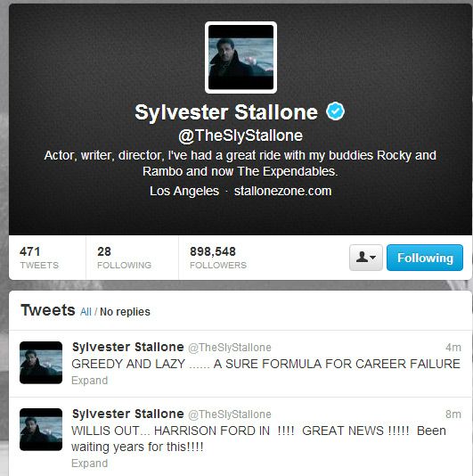473x476 pixels.
Task: Click Sylvester Stallone name in second tweet
Action: click(128, 414)
